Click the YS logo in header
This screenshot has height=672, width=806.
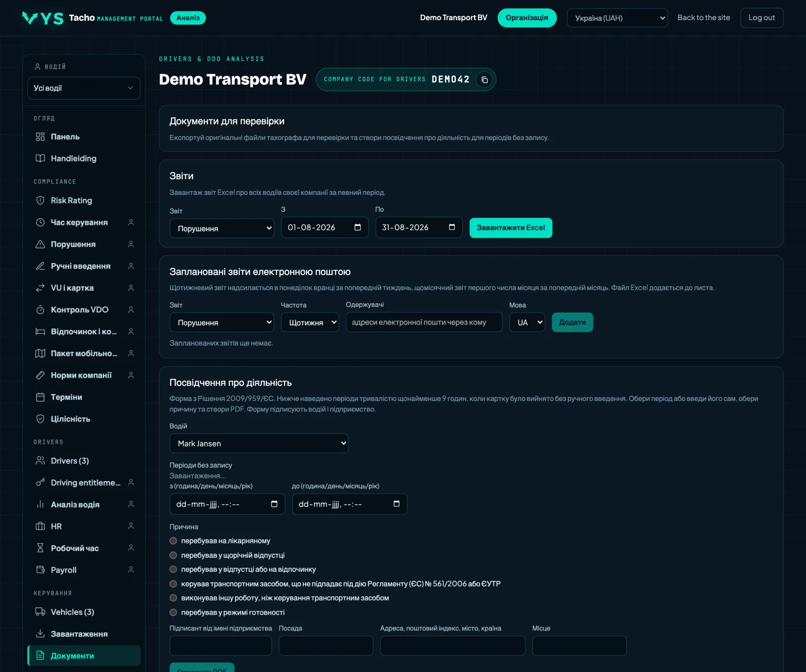click(x=43, y=18)
